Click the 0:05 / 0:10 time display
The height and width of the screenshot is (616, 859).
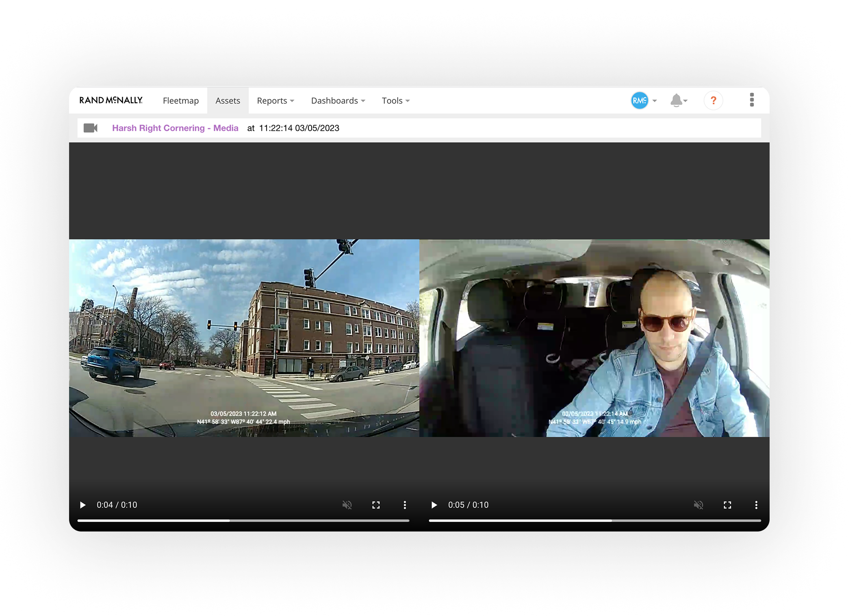pos(469,505)
